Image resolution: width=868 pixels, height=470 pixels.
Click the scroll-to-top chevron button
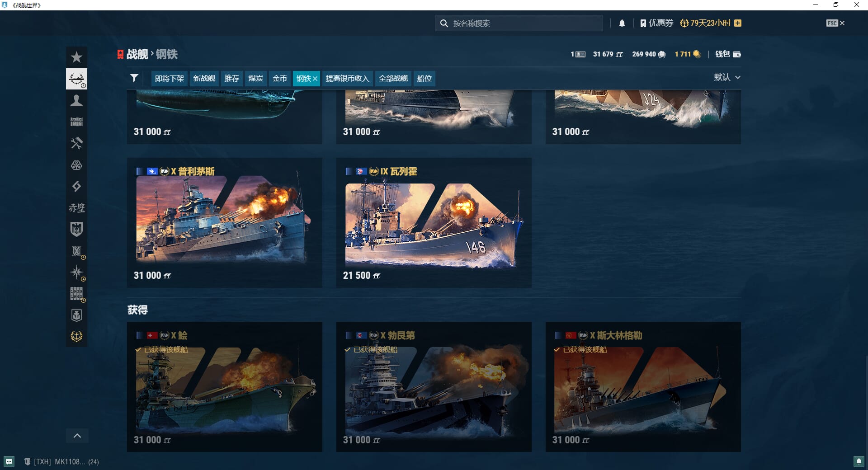[77, 436]
